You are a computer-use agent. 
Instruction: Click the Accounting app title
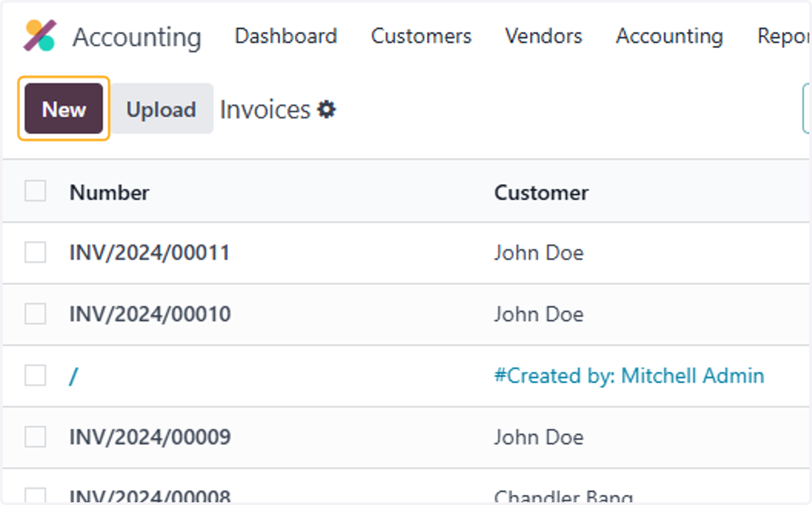click(x=137, y=37)
